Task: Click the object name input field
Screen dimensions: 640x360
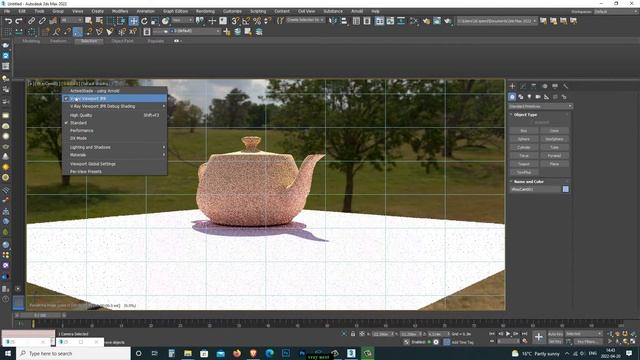Action: (x=536, y=189)
